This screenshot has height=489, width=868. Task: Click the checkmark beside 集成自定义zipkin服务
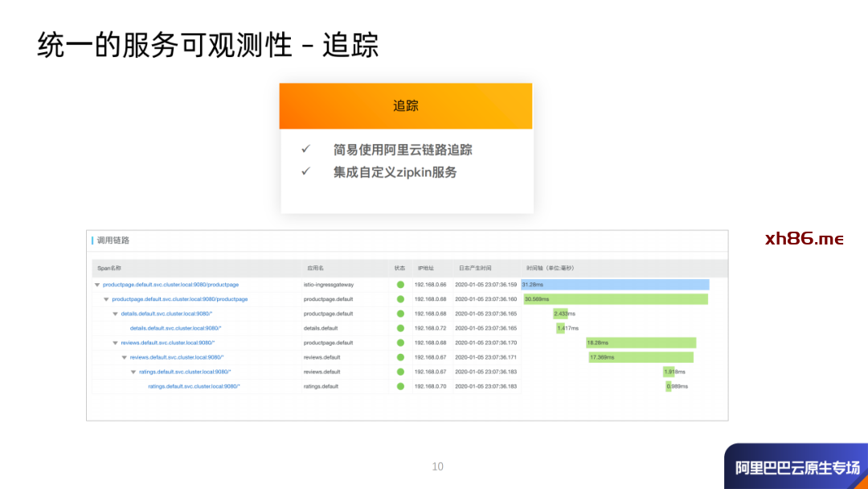[x=305, y=172]
